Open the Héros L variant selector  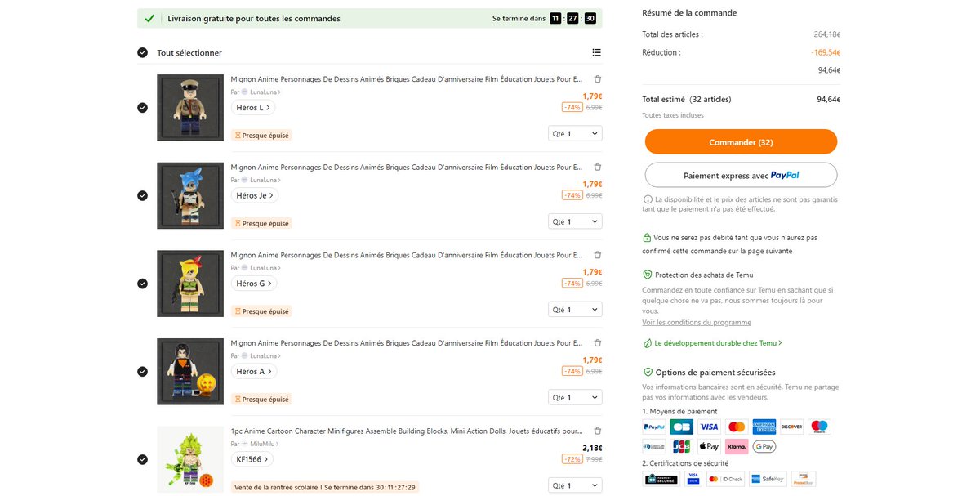tap(253, 108)
